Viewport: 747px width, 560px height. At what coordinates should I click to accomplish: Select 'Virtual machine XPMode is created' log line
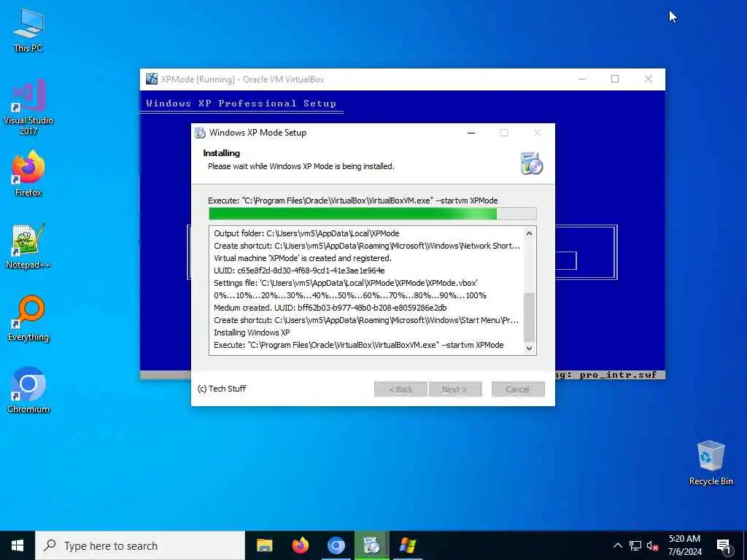pyautogui.click(x=303, y=258)
